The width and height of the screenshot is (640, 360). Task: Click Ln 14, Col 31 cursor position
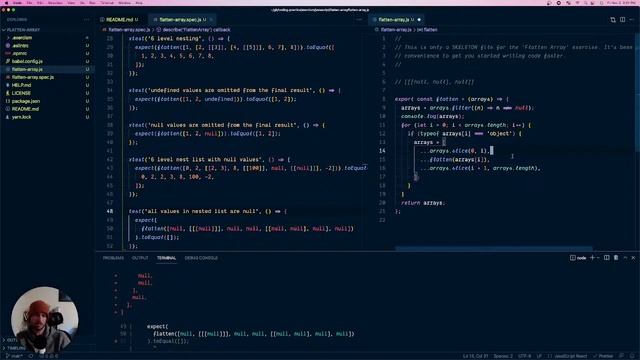pyautogui.click(x=475, y=356)
